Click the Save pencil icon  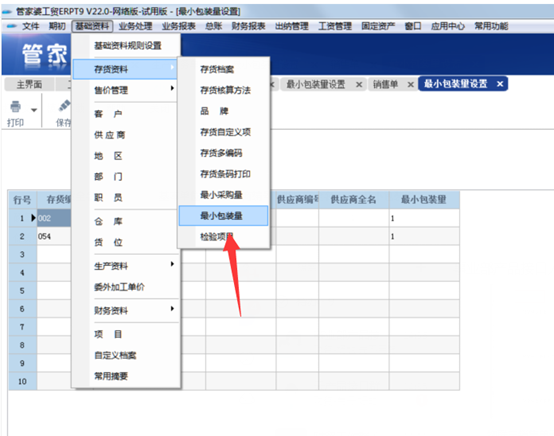(64, 106)
